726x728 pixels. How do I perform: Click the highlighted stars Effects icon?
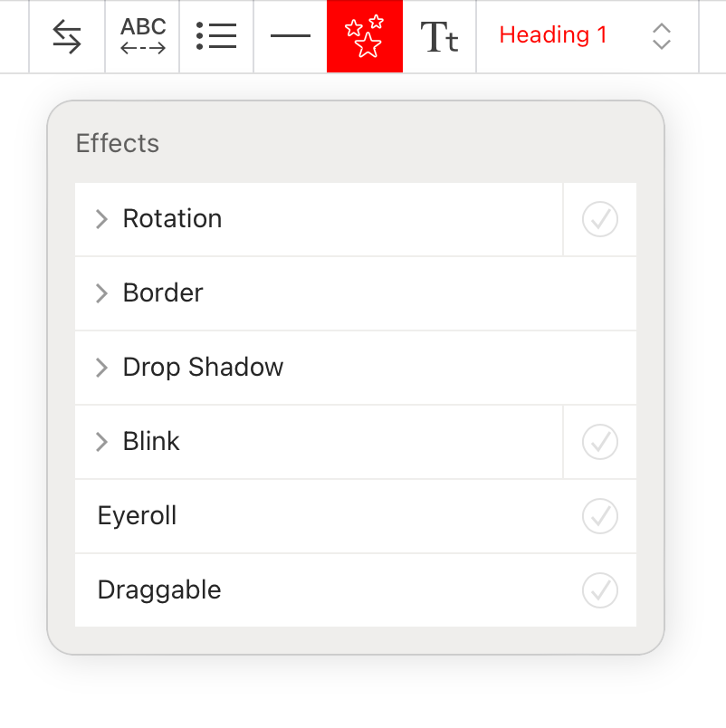[x=364, y=36]
